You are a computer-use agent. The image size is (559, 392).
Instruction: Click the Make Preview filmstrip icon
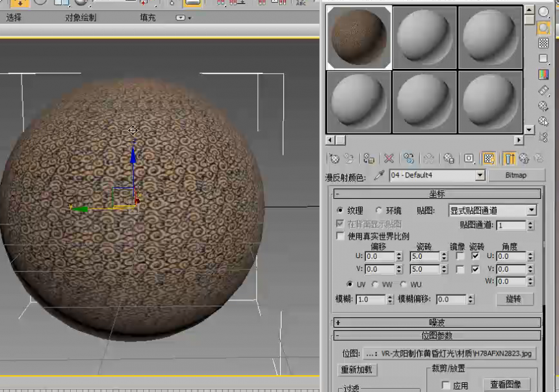[x=543, y=90]
